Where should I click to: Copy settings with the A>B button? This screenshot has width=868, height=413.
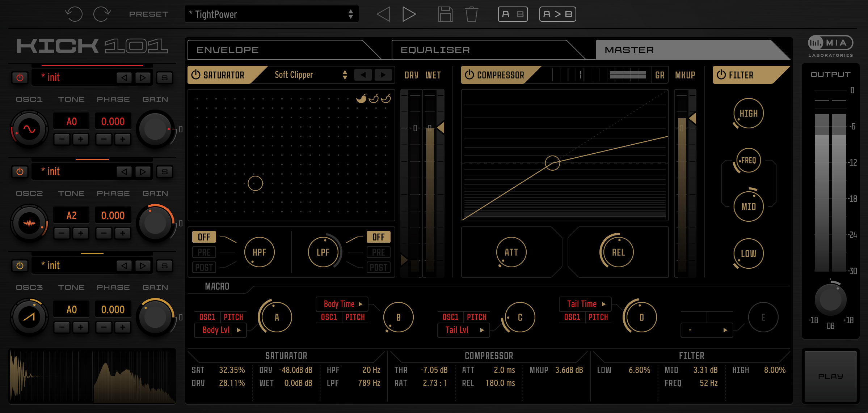(557, 14)
